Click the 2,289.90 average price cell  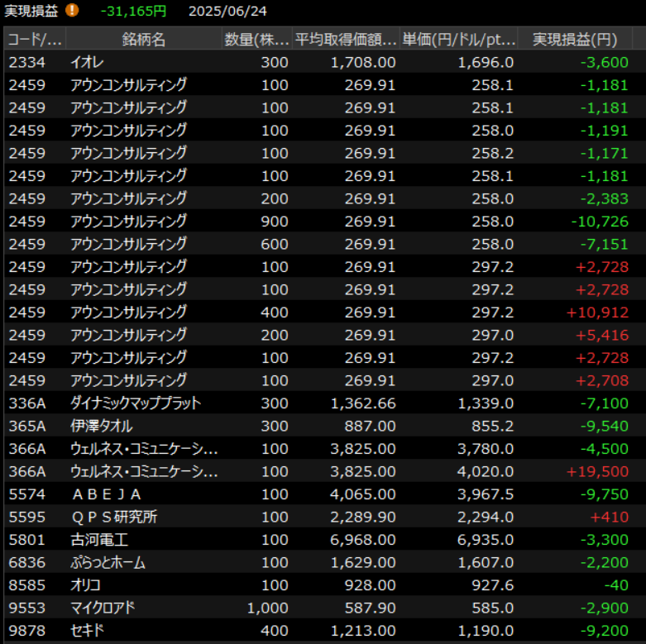tap(363, 517)
